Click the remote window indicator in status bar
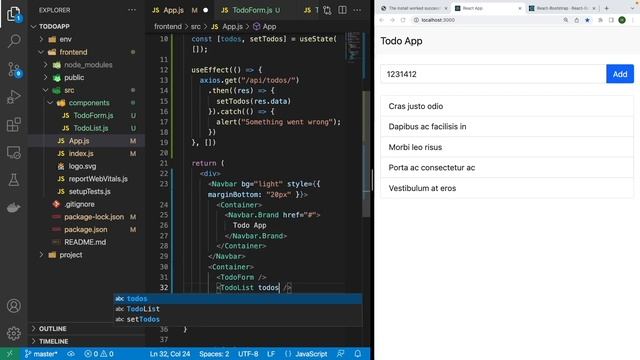This screenshot has height=360, width=640. [10, 354]
